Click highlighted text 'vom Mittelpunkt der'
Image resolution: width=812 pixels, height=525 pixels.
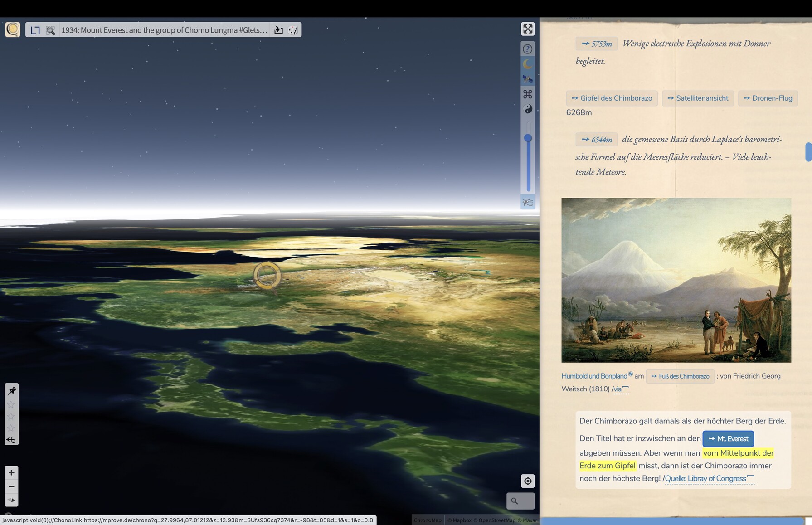click(x=738, y=453)
